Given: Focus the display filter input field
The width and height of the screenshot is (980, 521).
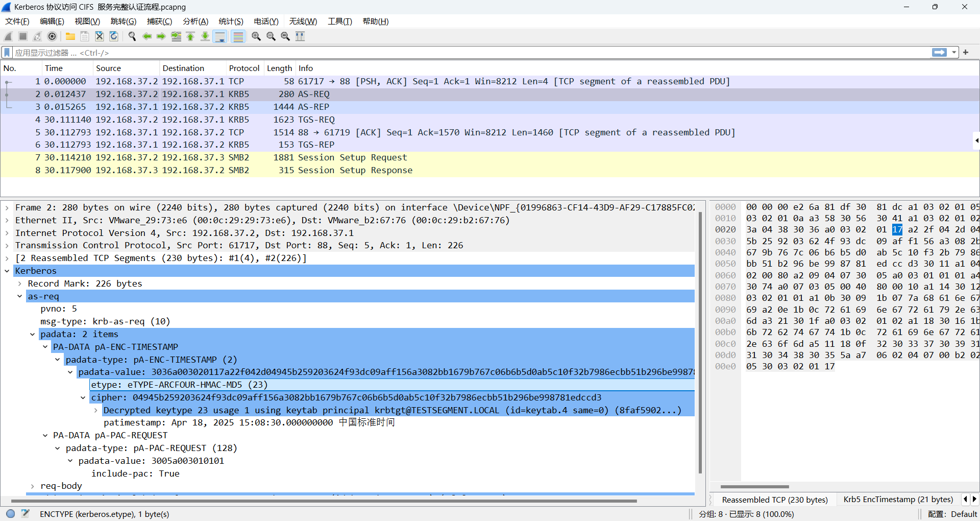Looking at the screenshot, I should (470, 53).
